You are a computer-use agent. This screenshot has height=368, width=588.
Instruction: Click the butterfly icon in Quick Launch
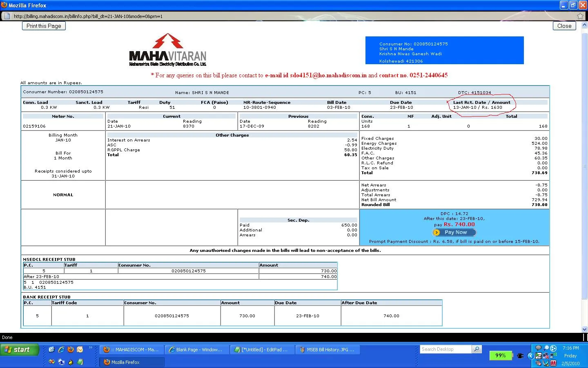point(51,362)
